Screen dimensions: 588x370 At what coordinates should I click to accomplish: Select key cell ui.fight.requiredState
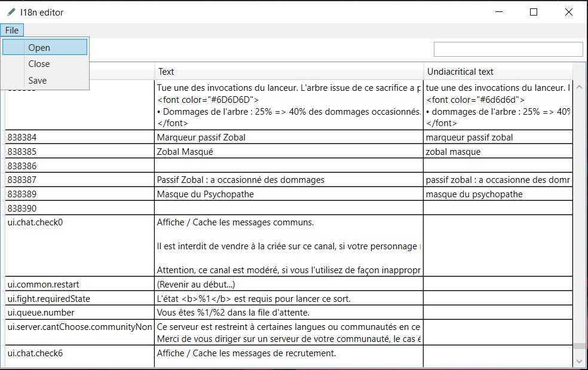click(x=79, y=299)
